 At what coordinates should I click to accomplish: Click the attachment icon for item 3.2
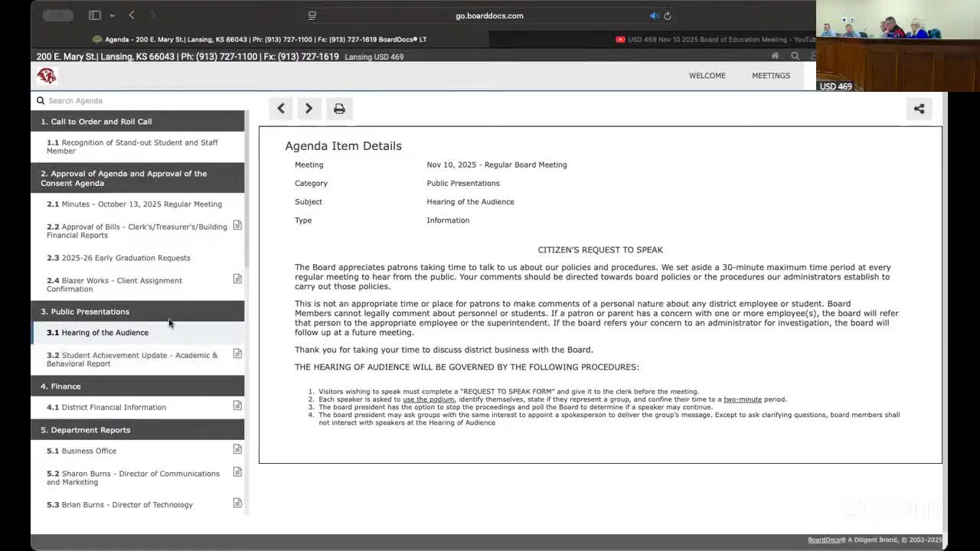237,354
